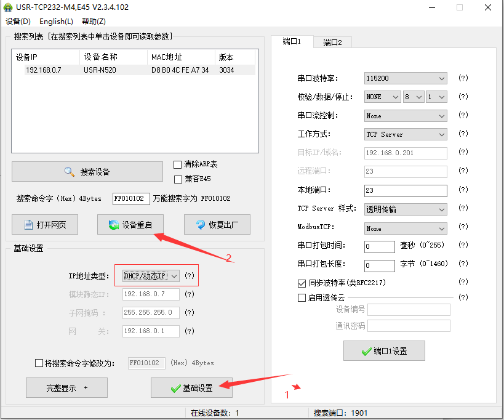Click the help (?) next to 串口波特率
Image resolution: width=504 pixels, height=420 pixels.
(x=463, y=78)
